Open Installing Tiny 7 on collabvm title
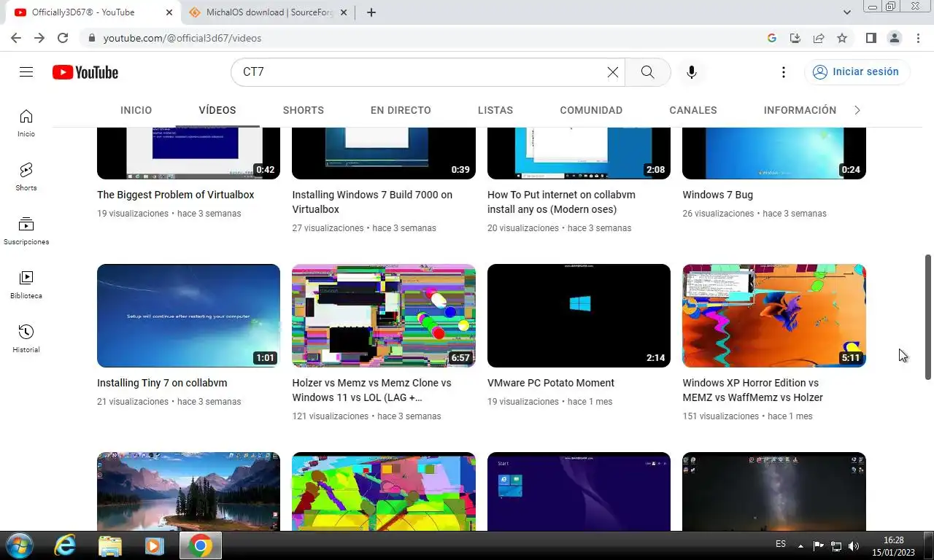 (x=162, y=383)
